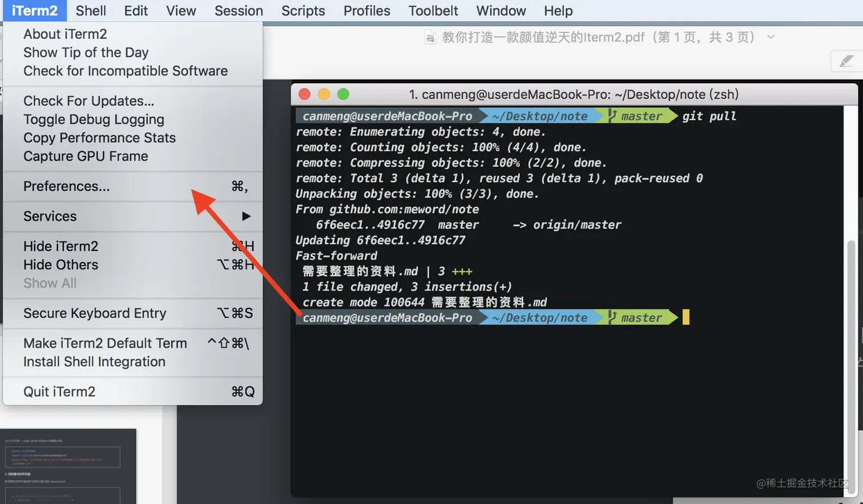Click 'remote: Enumerating objects' line
This screenshot has width=863, height=504.
[421, 132]
